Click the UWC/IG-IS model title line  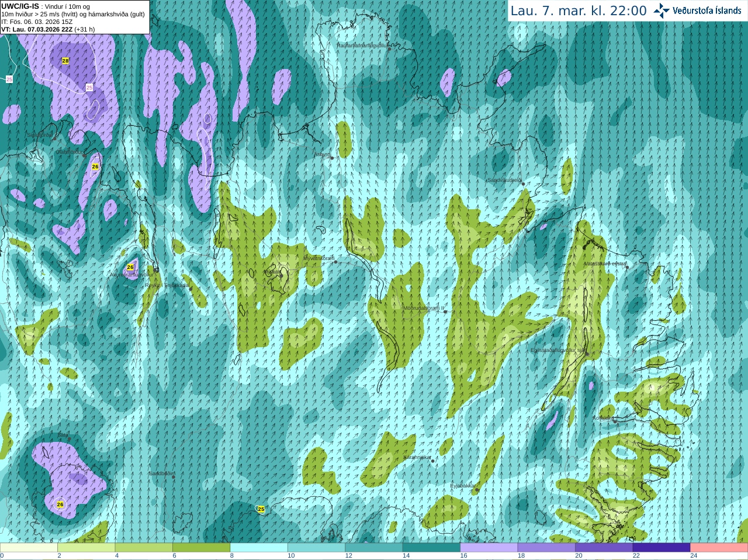[x=46, y=6]
